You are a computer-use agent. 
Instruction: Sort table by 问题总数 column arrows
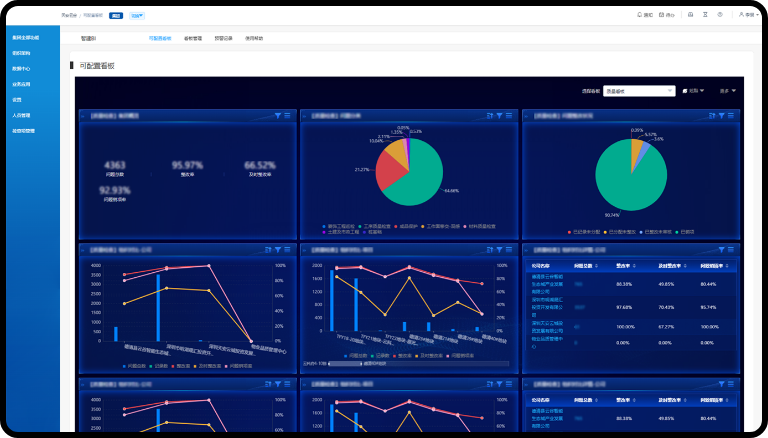pyautogui.click(x=597, y=266)
